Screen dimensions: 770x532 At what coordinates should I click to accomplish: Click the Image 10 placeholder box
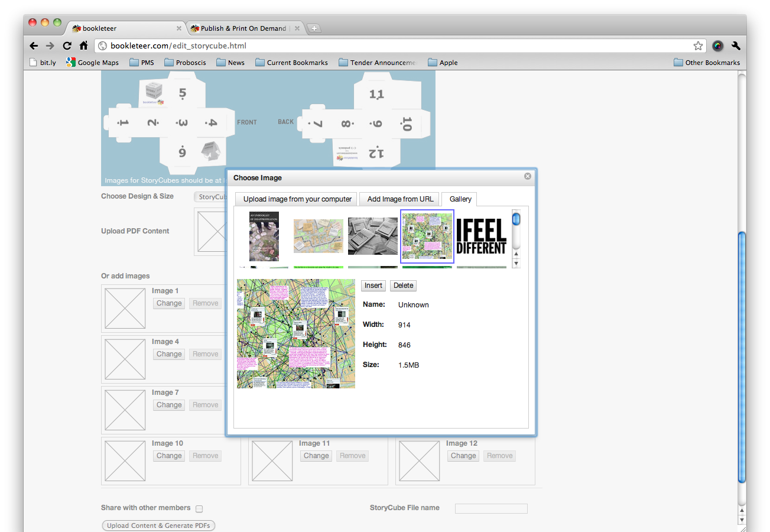[125, 461]
